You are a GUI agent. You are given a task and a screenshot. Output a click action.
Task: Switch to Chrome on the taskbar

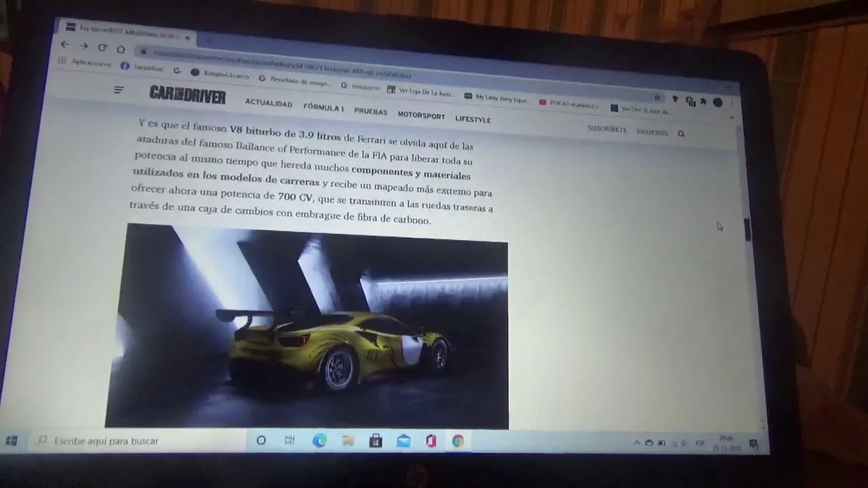click(x=458, y=442)
